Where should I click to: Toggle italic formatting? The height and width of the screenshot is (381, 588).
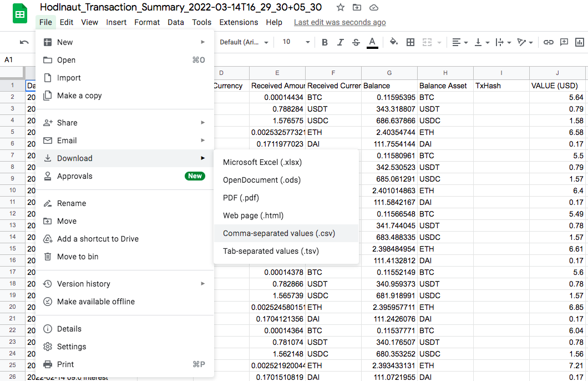click(340, 42)
